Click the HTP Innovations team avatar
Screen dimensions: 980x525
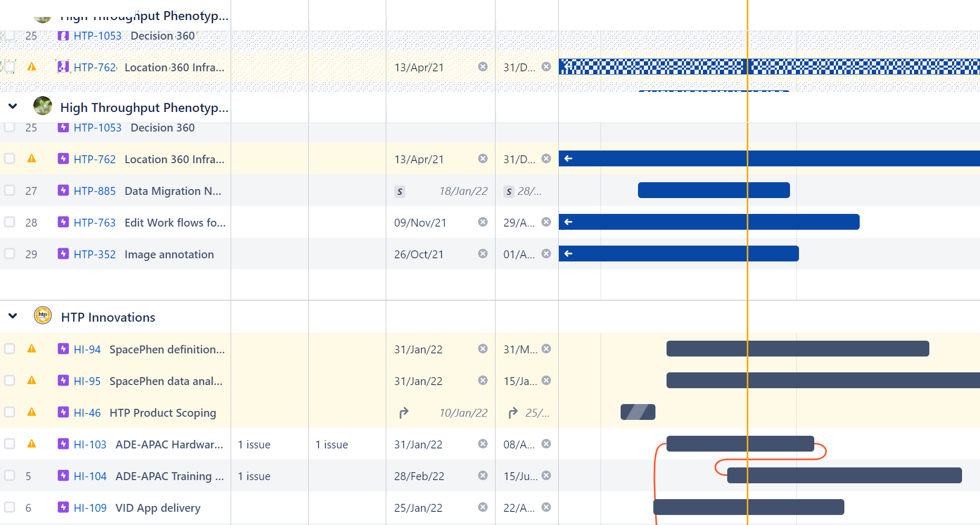click(x=43, y=315)
